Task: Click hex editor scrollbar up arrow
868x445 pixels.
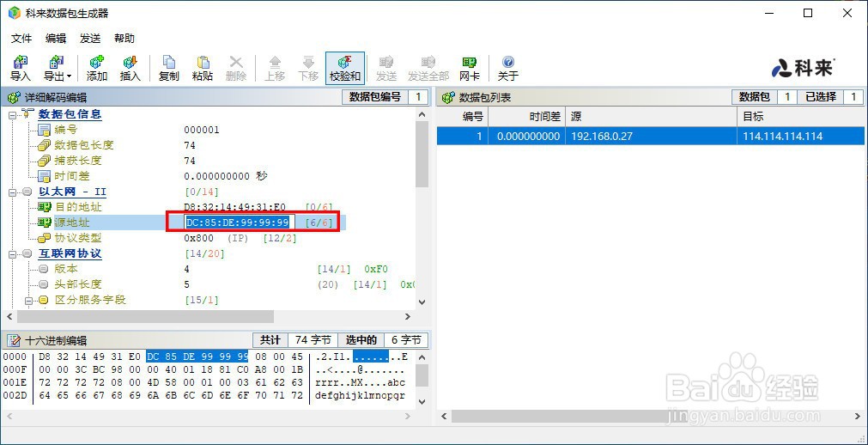Action: (x=422, y=358)
